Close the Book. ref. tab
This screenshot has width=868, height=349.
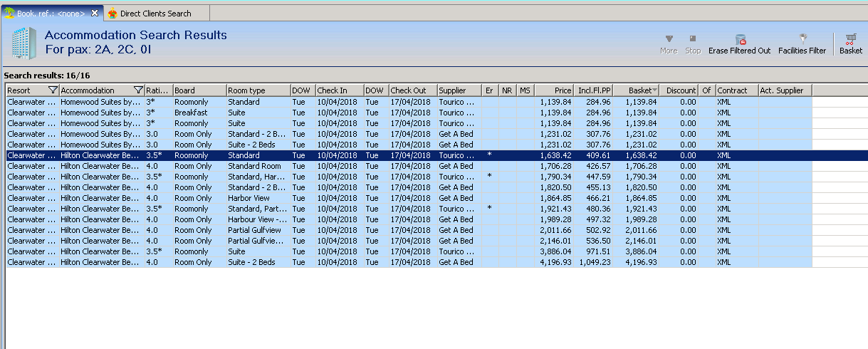click(95, 14)
